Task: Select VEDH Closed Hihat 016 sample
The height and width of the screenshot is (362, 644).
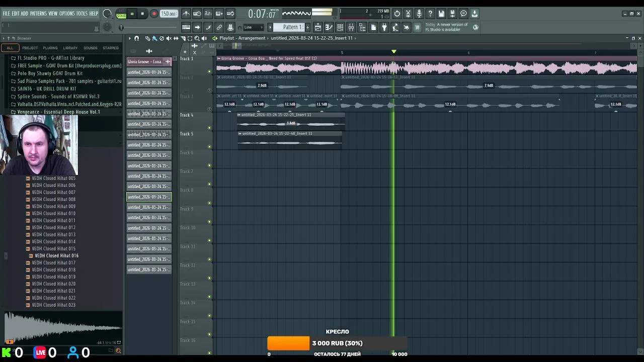Action: coord(56,255)
